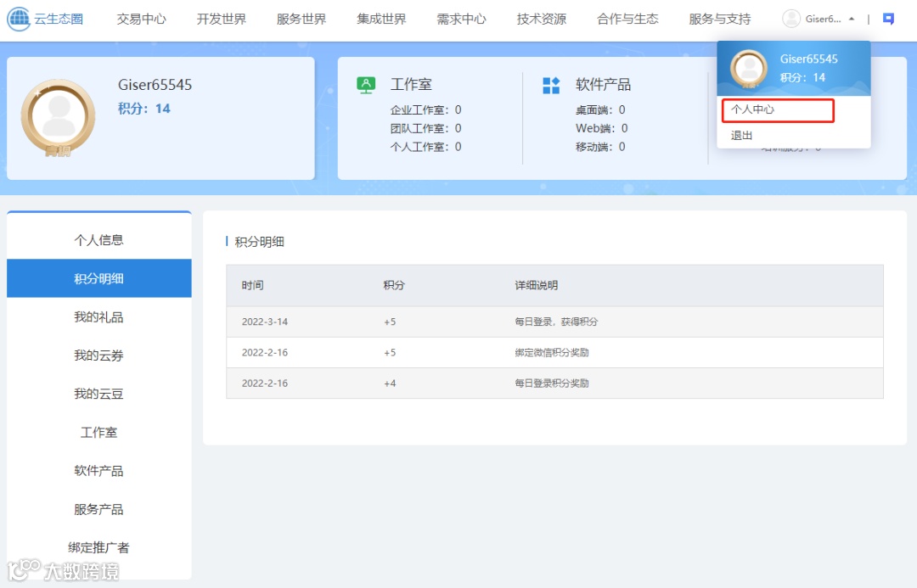Go to 个人信息 in the sidebar
Image resolution: width=917 pixels, height=588 pixels.
coord(98,239)
